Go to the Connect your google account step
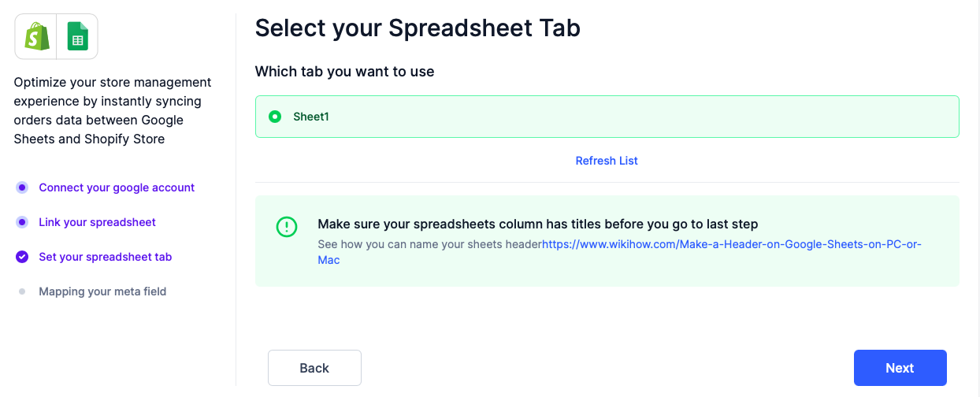Viewport: 980px width, 397px height. (117, 187)
